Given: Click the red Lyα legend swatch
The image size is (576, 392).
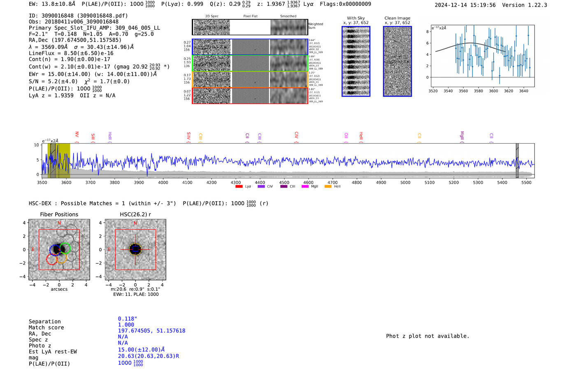Looking at the screenshot, I should [x=239, y=187].
